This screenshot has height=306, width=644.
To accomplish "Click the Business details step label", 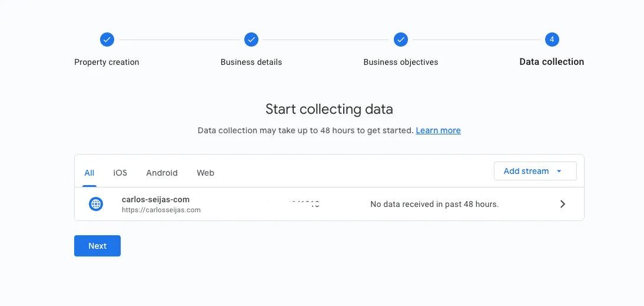I will (x=251, y=62).
